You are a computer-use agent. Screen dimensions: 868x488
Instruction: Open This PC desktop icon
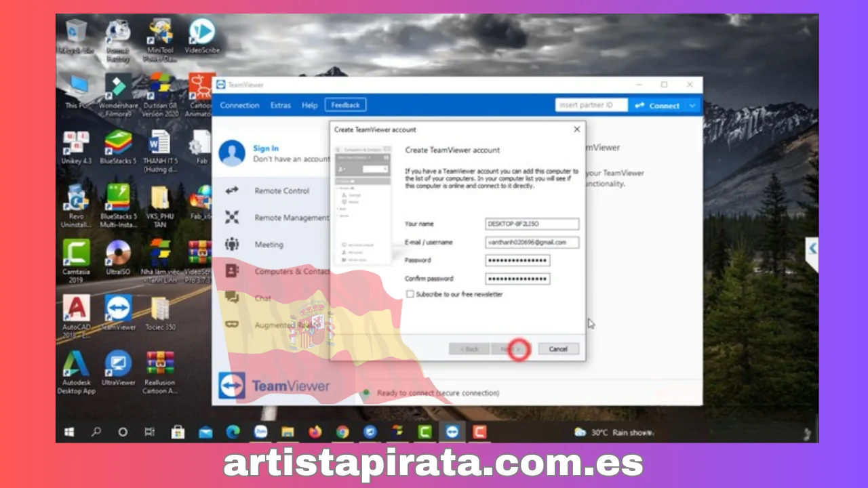76,92
